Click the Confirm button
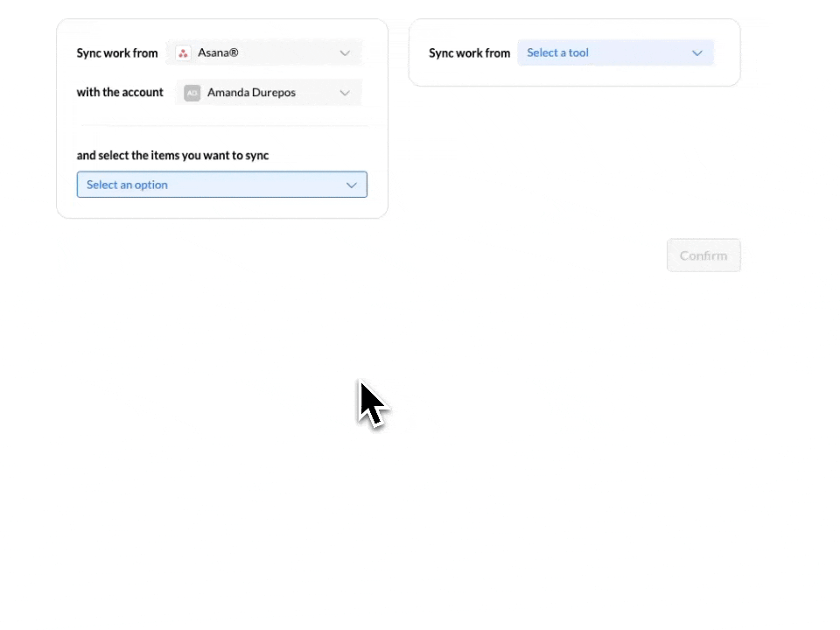 (x=703, y=255)
